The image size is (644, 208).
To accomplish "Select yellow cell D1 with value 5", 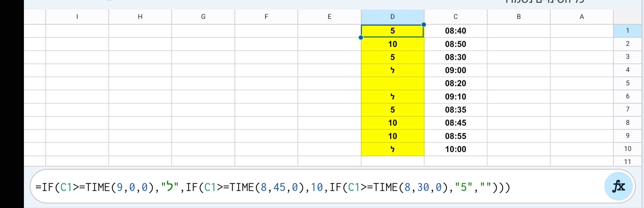I will coord(393,31).
